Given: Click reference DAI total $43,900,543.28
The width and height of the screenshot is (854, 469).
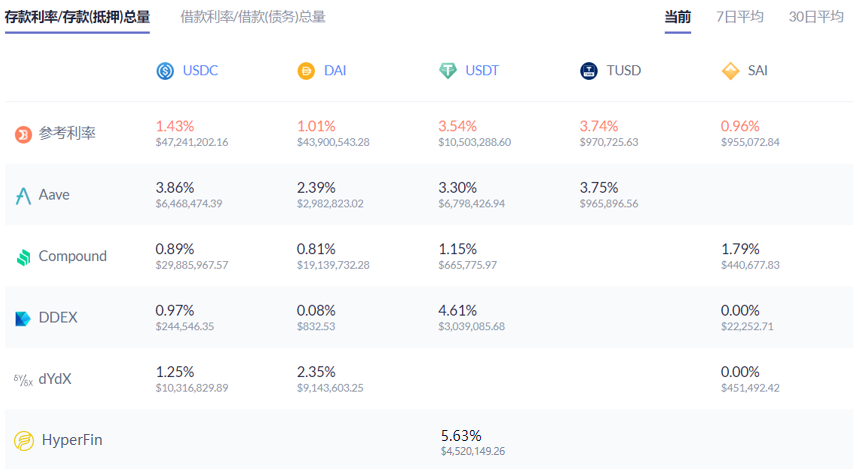Looking at the screenshot, I should point(333,142).
